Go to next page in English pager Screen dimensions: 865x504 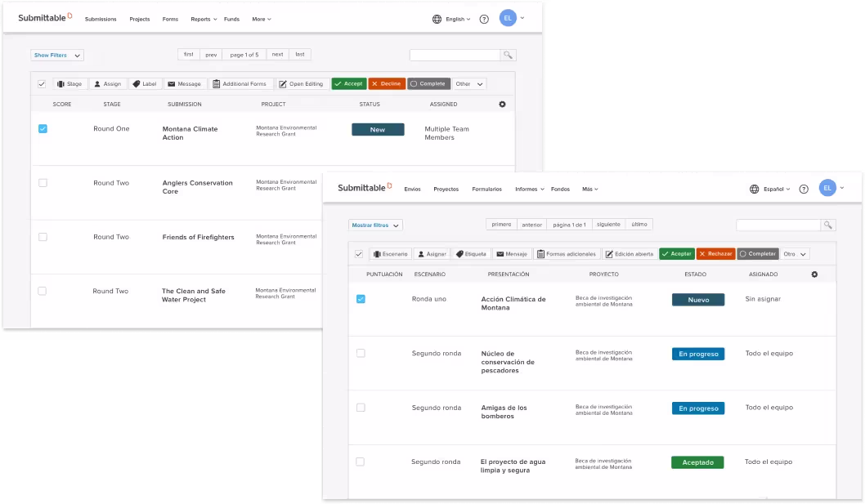pyautogui.click(x=277, y=55)
